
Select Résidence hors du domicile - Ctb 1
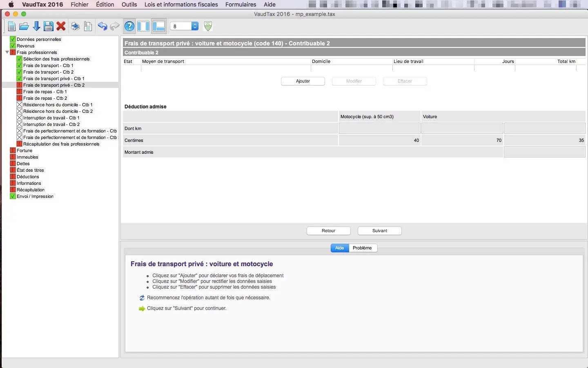58,105
